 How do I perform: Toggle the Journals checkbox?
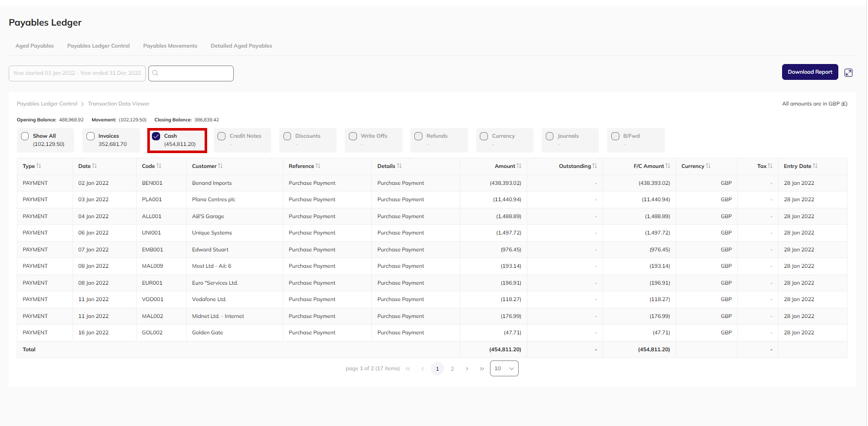point(550,136)
